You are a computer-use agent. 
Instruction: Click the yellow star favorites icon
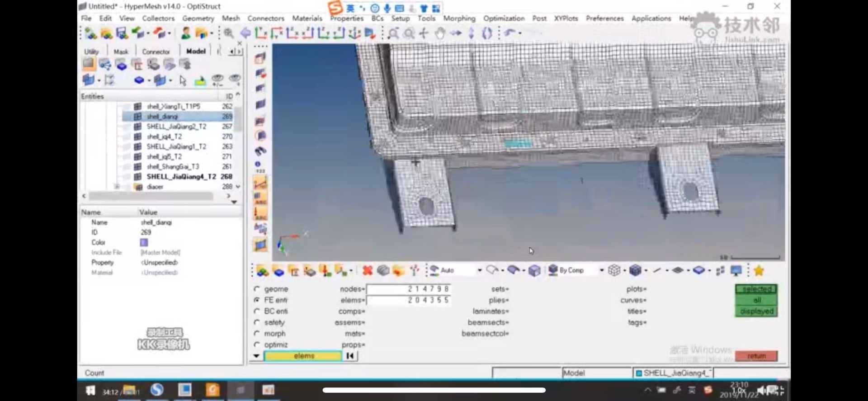click(x=759, y=270)
